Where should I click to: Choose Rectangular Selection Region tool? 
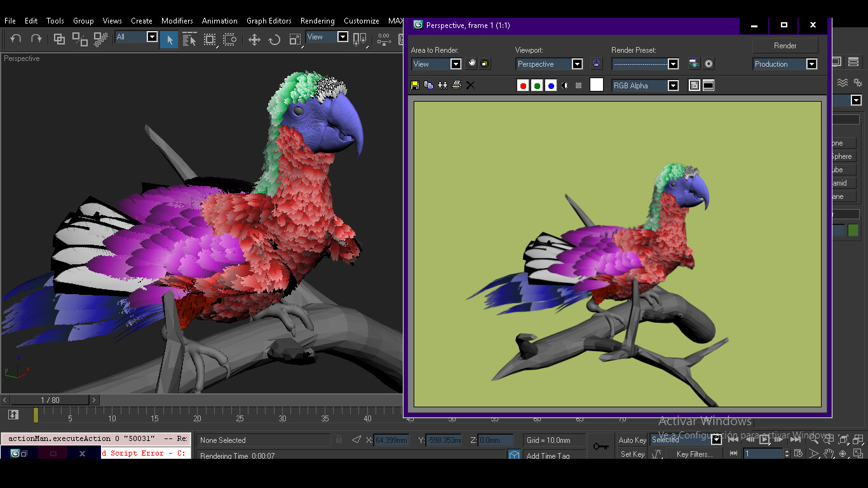tap(210, 39)
